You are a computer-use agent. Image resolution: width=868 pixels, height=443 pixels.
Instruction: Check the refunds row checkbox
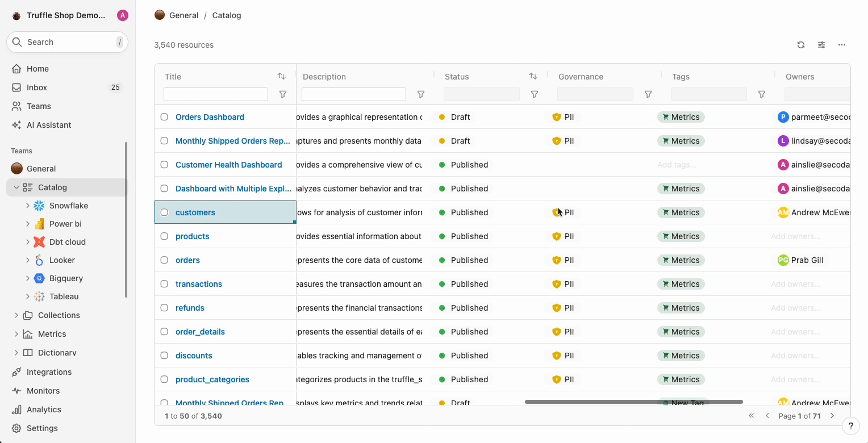point(164,308)
